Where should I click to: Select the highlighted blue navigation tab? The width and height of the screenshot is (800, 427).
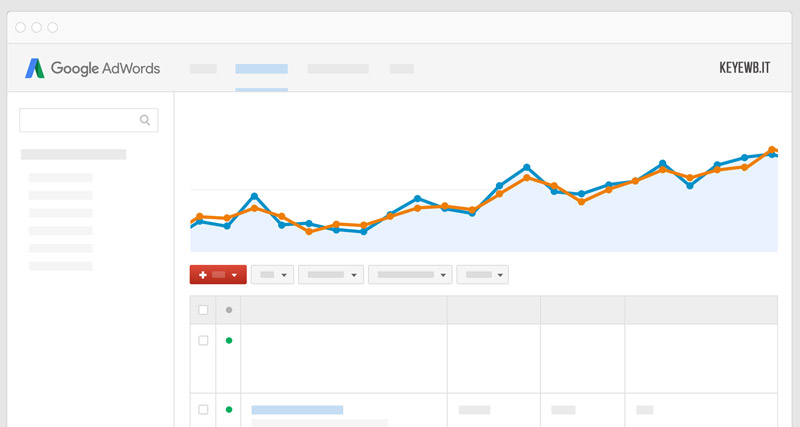pyautogui.click(x=261, y=69)
